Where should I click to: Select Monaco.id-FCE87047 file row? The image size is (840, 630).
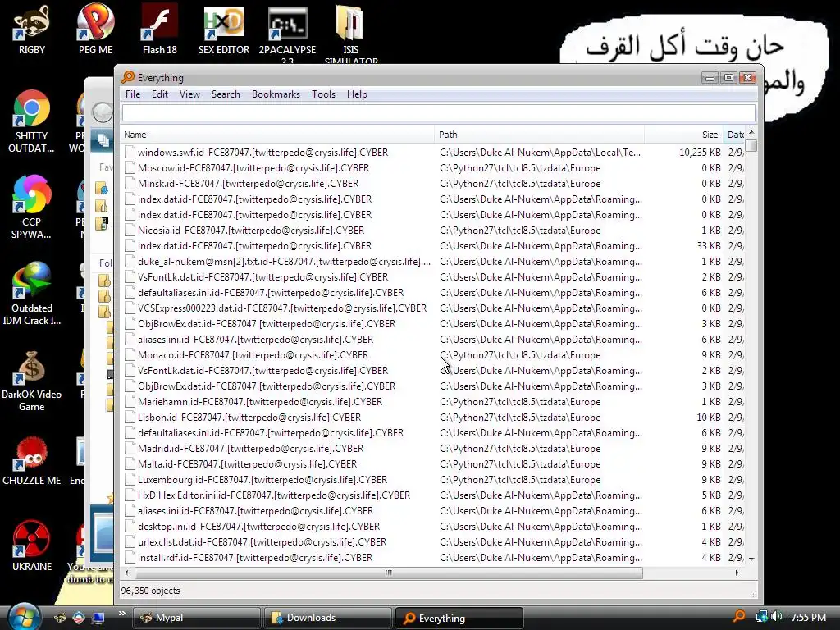pyautogui.click(x=433, y=354)
